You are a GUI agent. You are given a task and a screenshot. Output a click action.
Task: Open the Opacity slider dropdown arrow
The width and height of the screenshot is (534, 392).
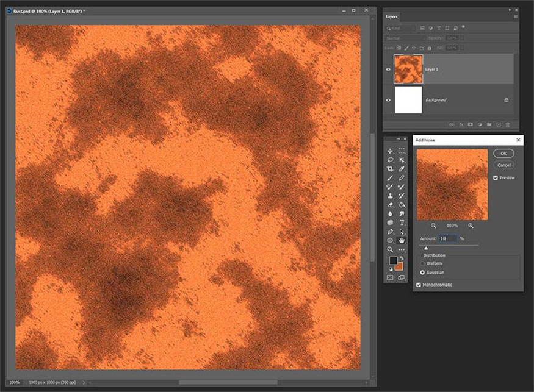tap(462, 38)
